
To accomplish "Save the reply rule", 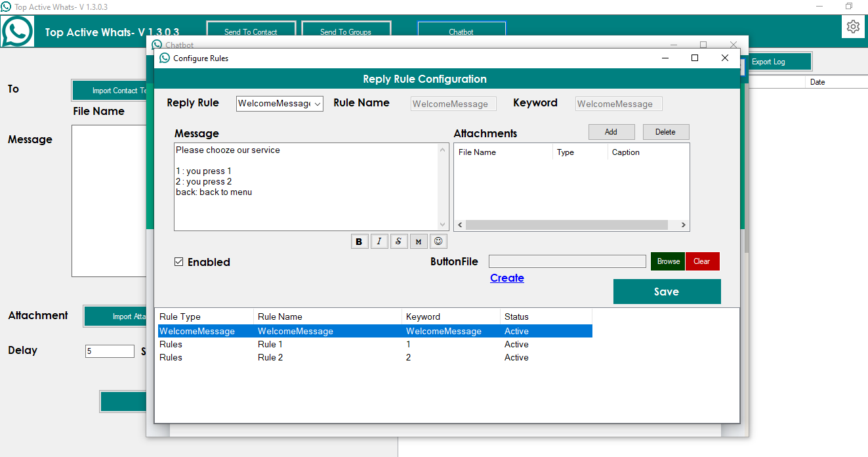I will pos(667,292).
